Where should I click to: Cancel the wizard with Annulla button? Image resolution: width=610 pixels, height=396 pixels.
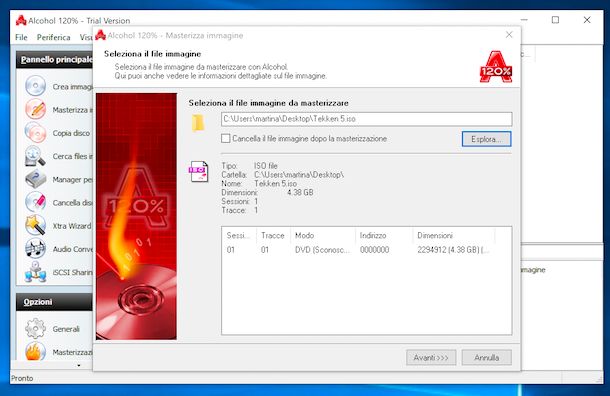487,357
